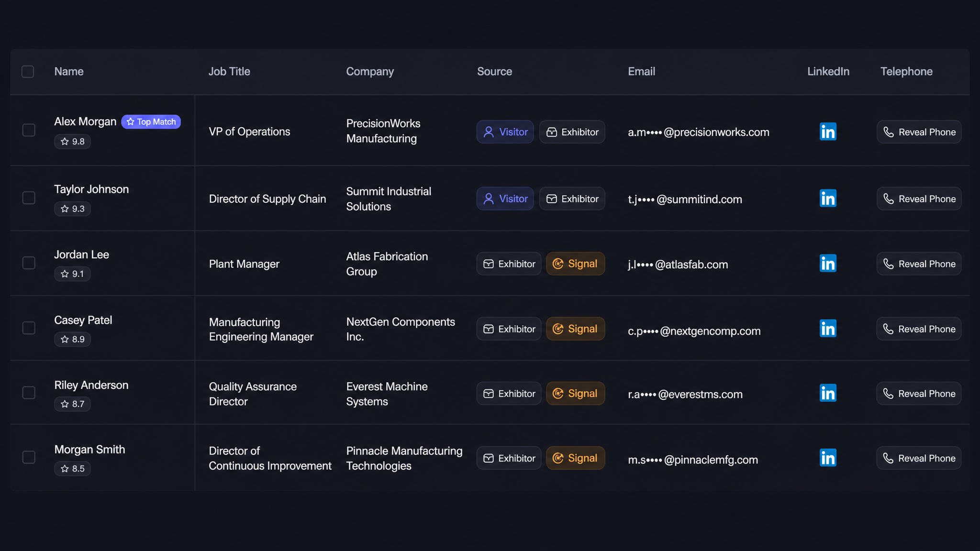Screen dimensions: 980x551
Task: Click the masked email t.j••••@summitind.com
Action: pos(685,199)
